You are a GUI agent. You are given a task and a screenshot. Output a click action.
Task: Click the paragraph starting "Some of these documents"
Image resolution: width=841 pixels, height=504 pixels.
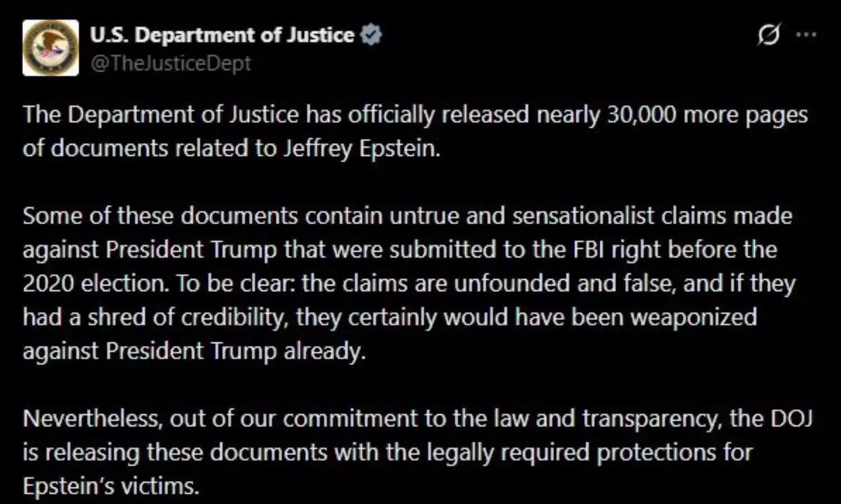click(x=408, y=283)
